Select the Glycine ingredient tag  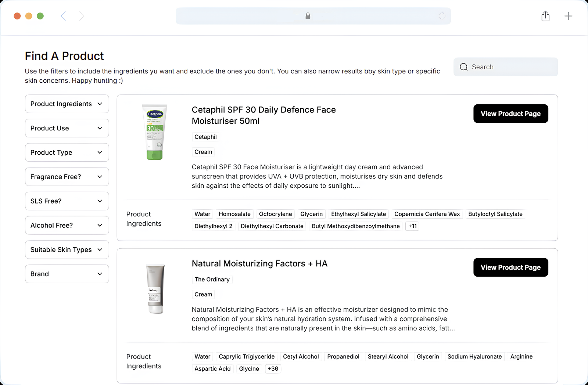249,369
